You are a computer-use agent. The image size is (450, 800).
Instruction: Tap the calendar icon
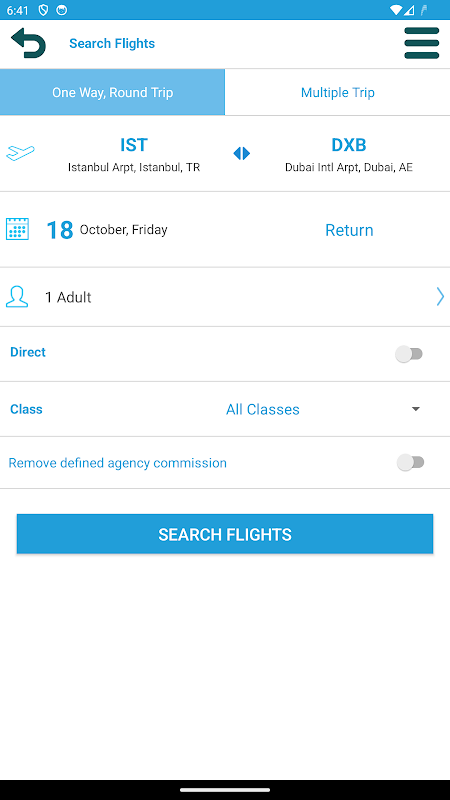17,229
